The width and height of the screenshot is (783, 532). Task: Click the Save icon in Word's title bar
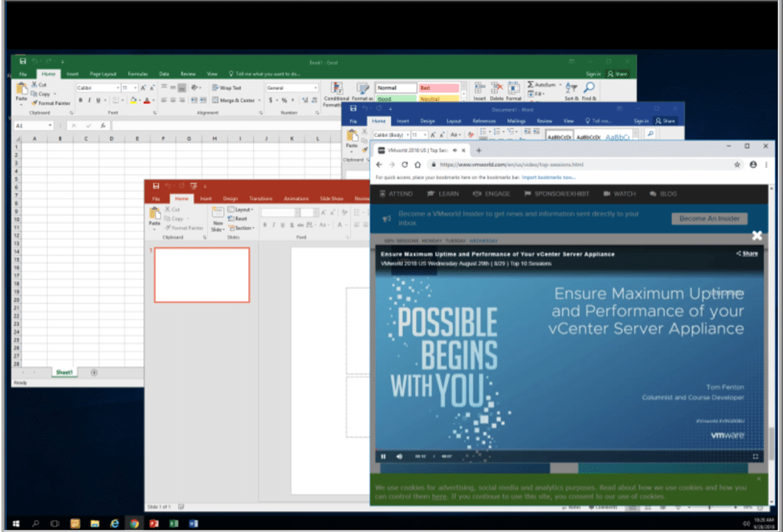click(x=353, y=108)
